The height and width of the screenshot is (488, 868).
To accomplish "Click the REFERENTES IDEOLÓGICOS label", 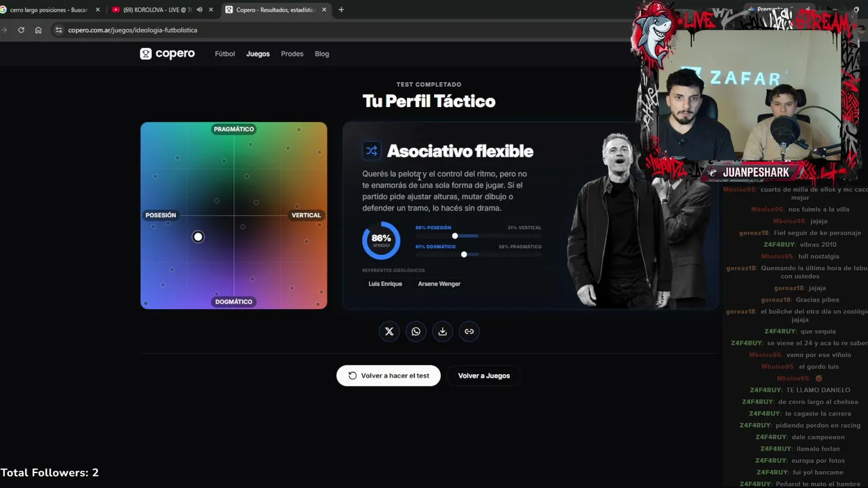I will [x=393, y=270].
